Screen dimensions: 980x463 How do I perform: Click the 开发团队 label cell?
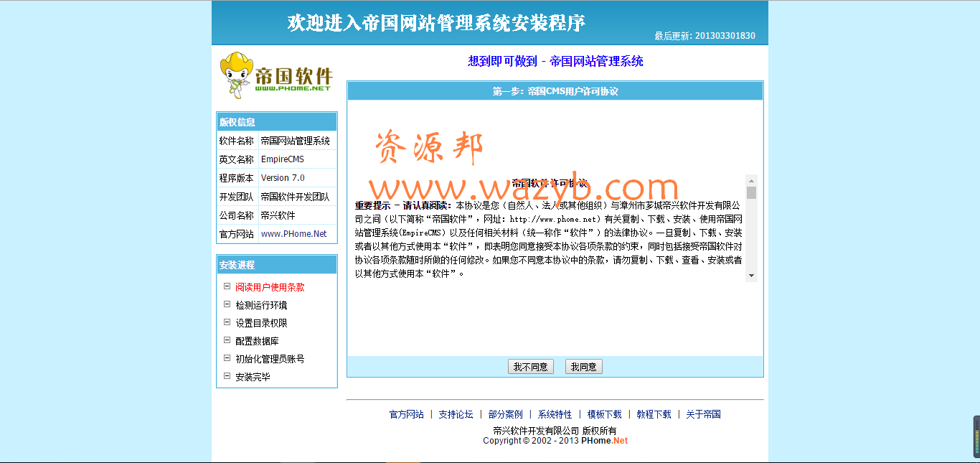click(237, 197)
